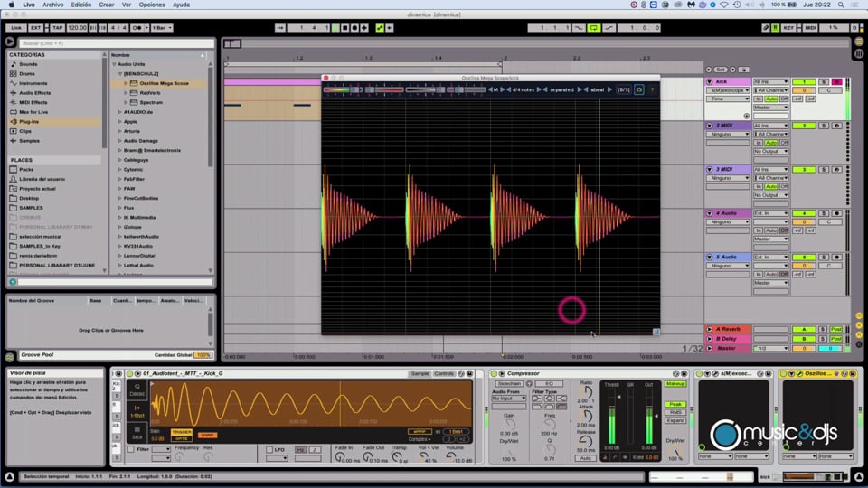Click the Oszillos Mega Scope help question icon
This screenshot has height=488, width=868.
click(652, 89)
